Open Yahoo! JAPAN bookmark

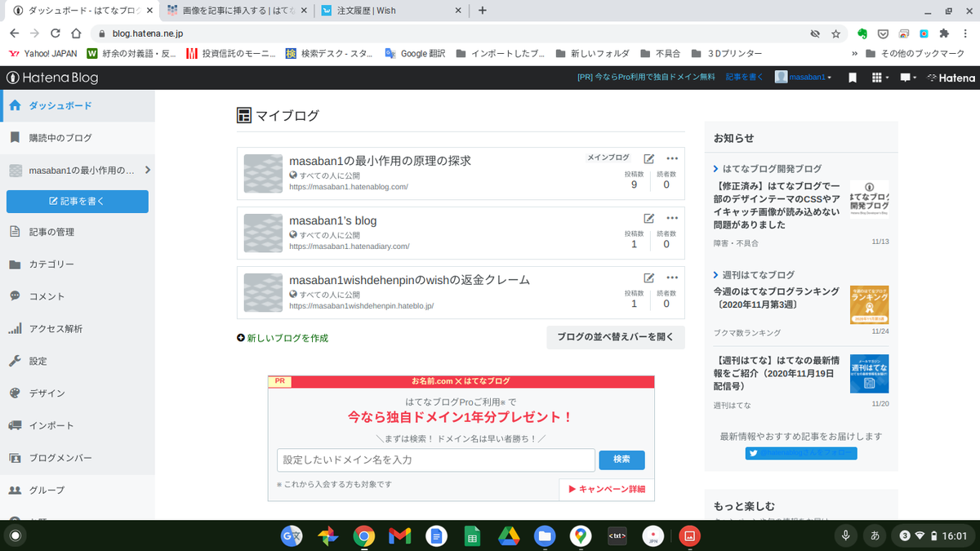(42, 54)
